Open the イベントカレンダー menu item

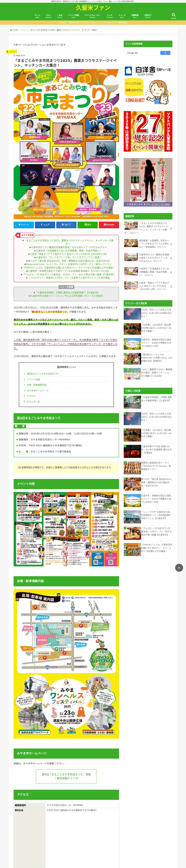click(x=93, y=16)
